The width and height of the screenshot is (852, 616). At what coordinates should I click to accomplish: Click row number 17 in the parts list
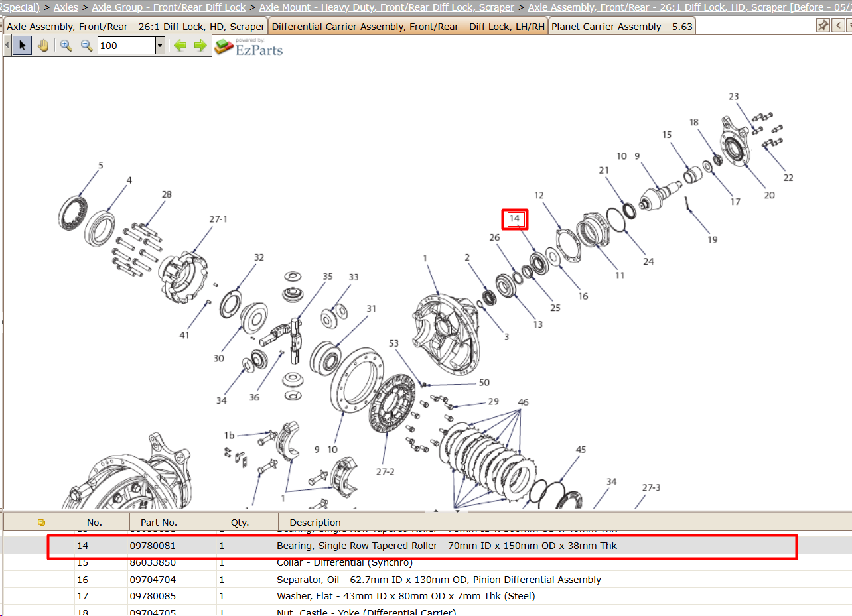[82, 596]
